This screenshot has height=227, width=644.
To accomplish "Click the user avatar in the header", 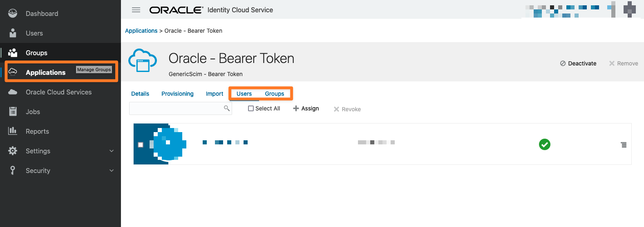I will tap(630, 9).
